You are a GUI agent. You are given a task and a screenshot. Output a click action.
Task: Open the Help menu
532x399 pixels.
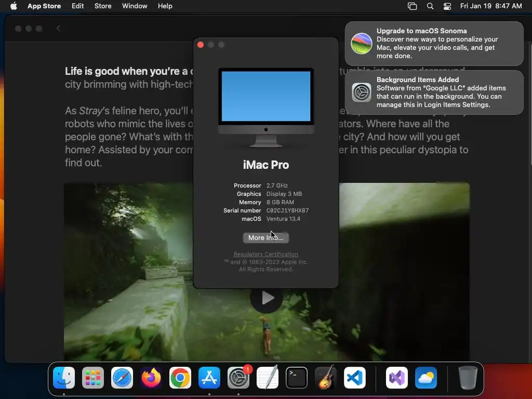point(165,6)
